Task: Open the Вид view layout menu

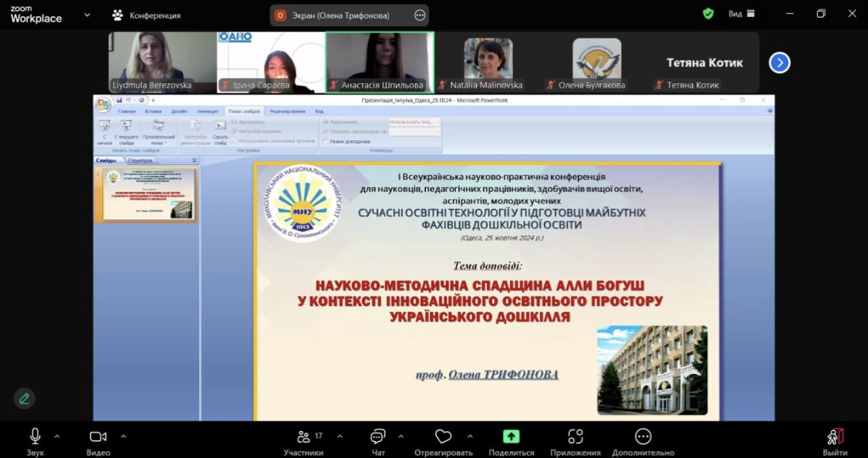Action: pyautogui.click(x=741, y=14)
